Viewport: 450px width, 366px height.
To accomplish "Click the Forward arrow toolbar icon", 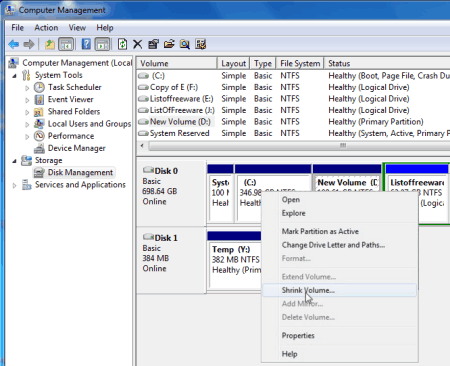I will point(29,44).
